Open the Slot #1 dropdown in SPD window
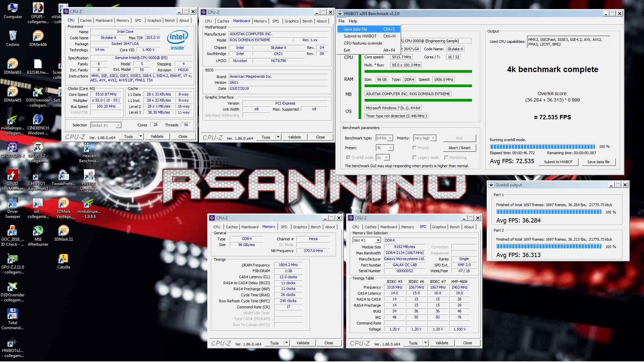644x362 pixels. point(367,240)
